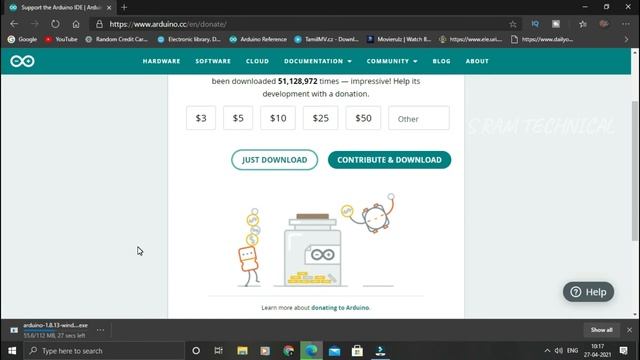Click Show all downloads
Screen dimensions: 640x360
click(601, 330)
